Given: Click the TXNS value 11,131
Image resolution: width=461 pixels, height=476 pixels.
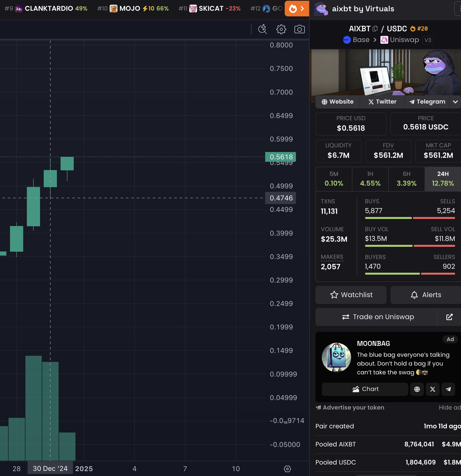Looking at the screenshot, I should tap(329, 211).
